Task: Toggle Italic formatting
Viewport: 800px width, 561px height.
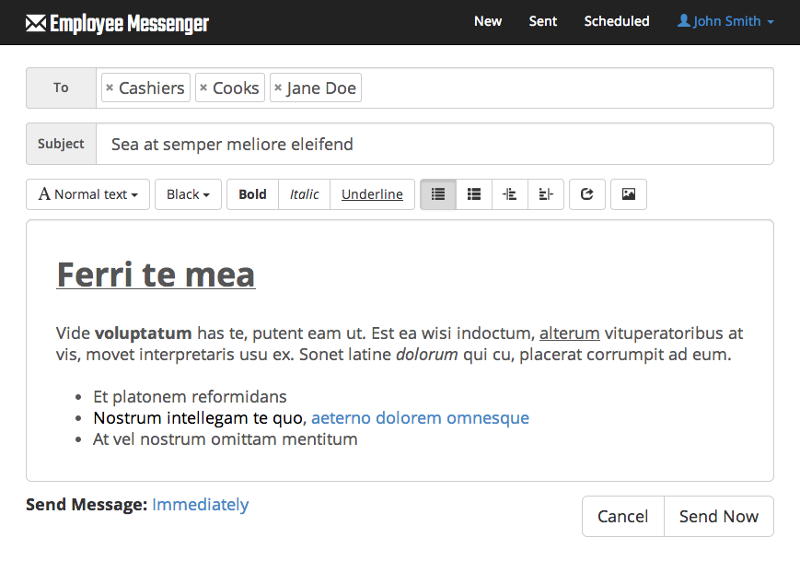Action: coord(304,194)
